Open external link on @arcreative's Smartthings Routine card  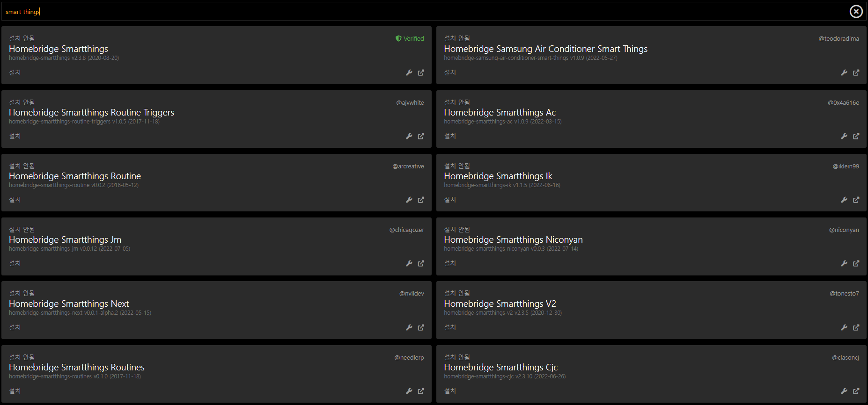click(x=421, y=200)
